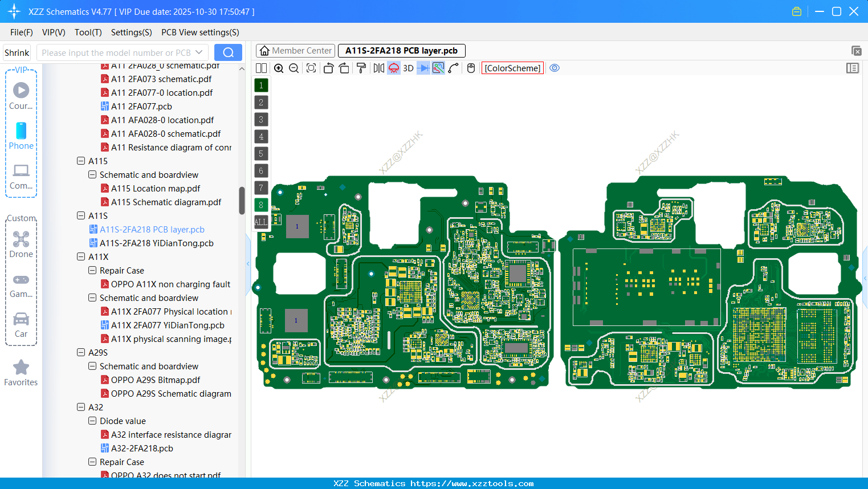This screenshot has height=489, width=868.
Task: Open the Member Center
Action: [295, 50]
